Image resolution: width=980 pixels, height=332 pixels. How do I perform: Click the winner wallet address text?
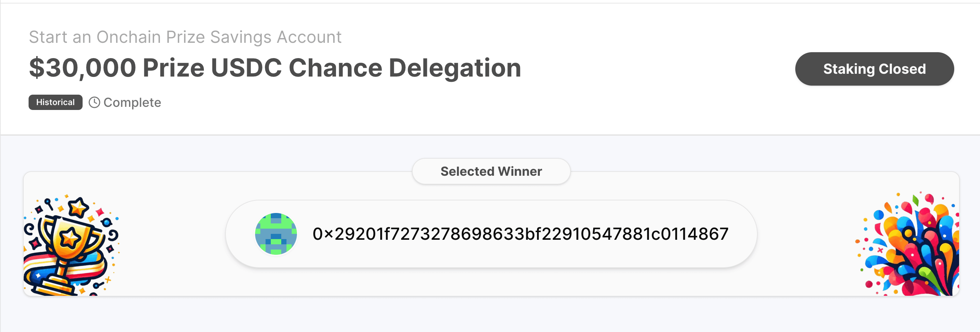click(520, 234)
